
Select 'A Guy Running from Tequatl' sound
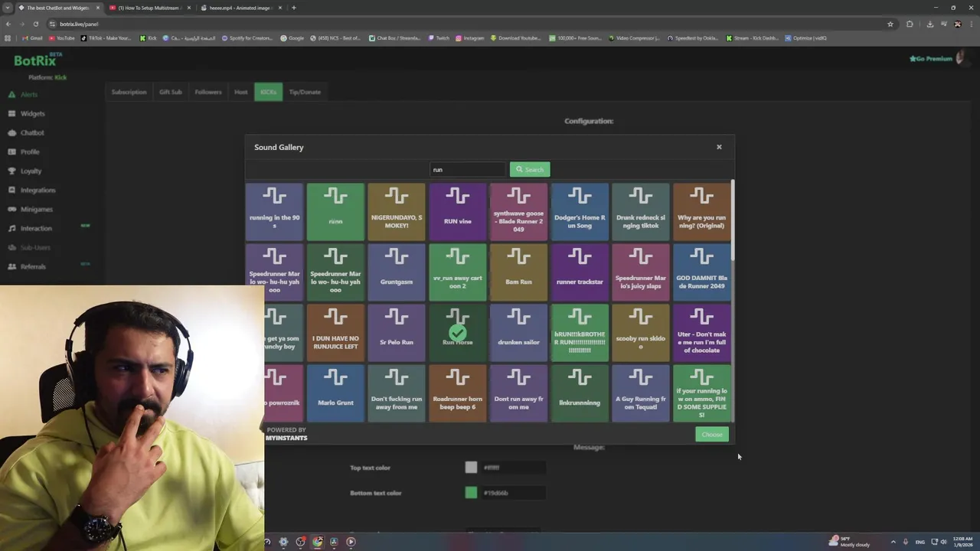(x=641, y=393)
